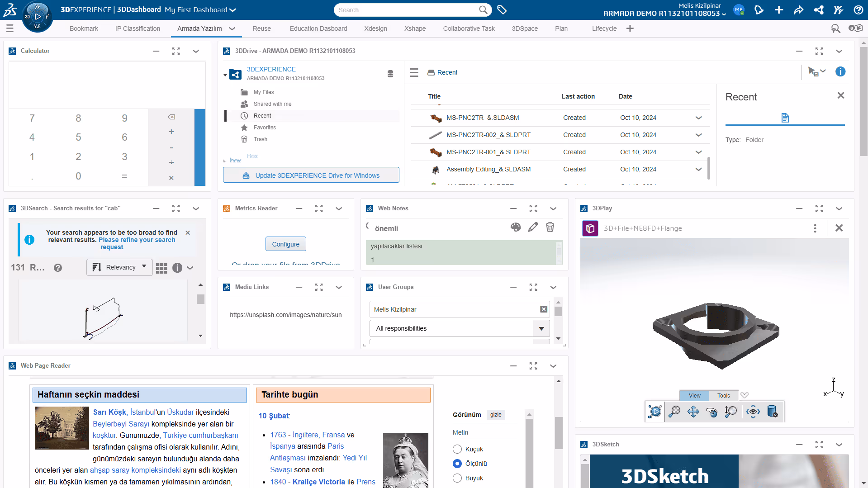Click the 3DSearch help question icon
Screen dimensions: 868x488
coord(58,268)
